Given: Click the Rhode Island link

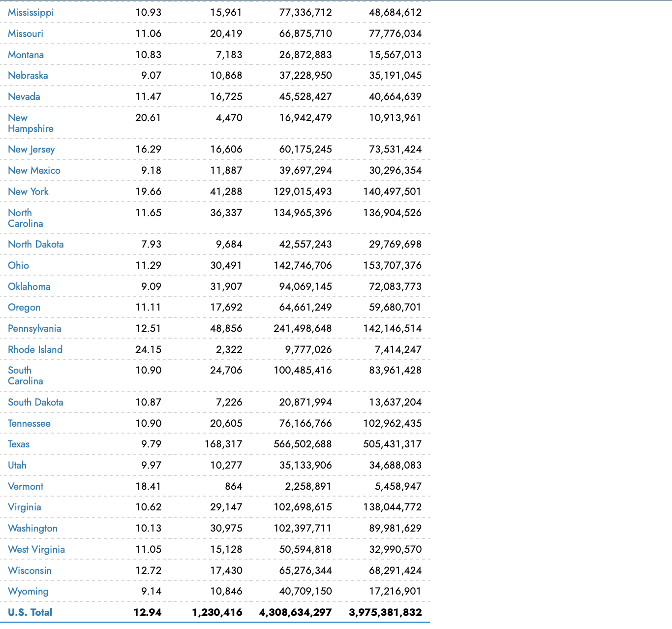Looking at the screenshot, I should point(35,349).
